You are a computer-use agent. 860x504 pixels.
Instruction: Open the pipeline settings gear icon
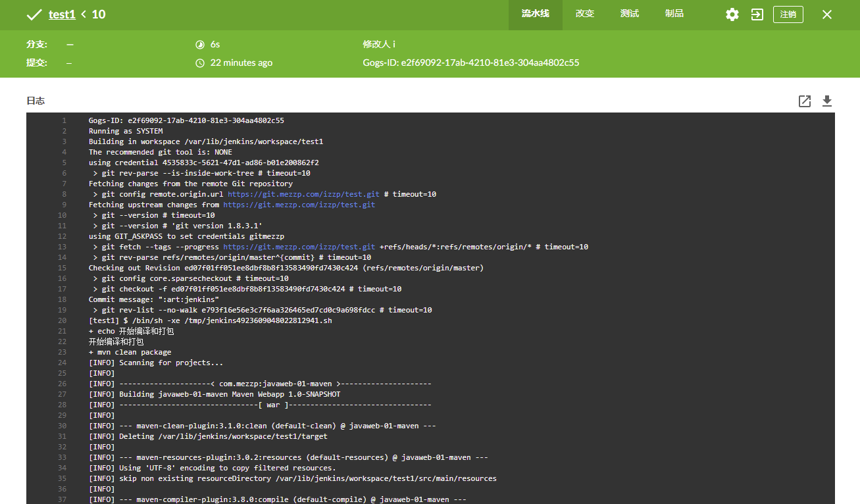pos(732,14)
